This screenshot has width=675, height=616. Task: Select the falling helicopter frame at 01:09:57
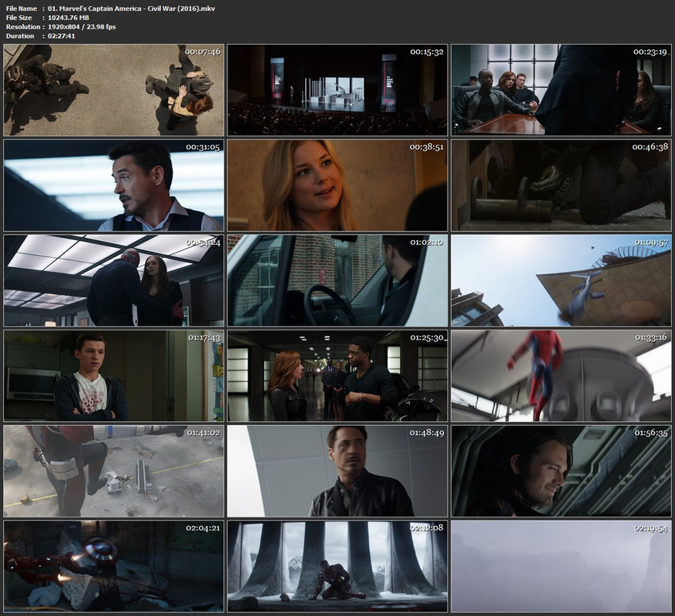coord(561,280)
